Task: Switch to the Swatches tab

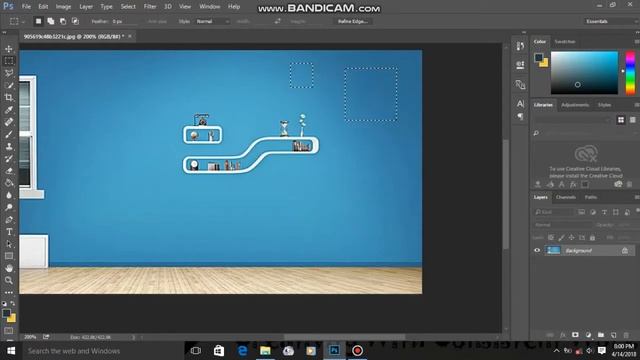Action: pyautogui.click(x=565, y=42)
